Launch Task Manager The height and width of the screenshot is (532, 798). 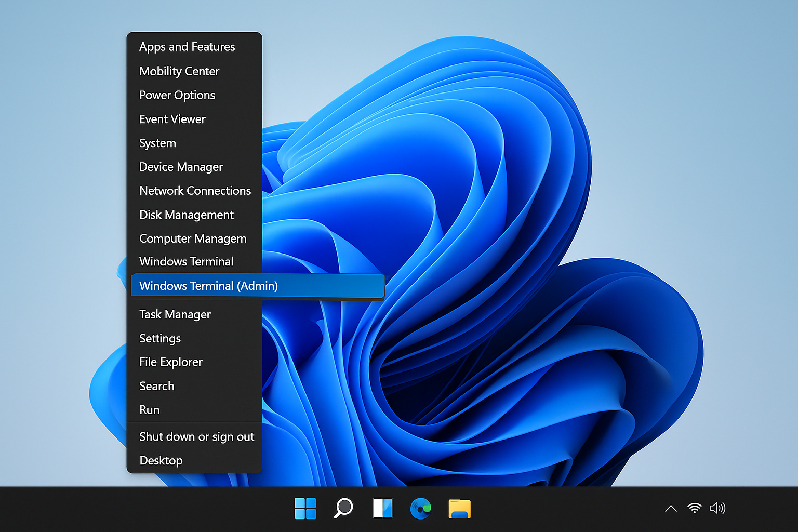coord(175,314)
